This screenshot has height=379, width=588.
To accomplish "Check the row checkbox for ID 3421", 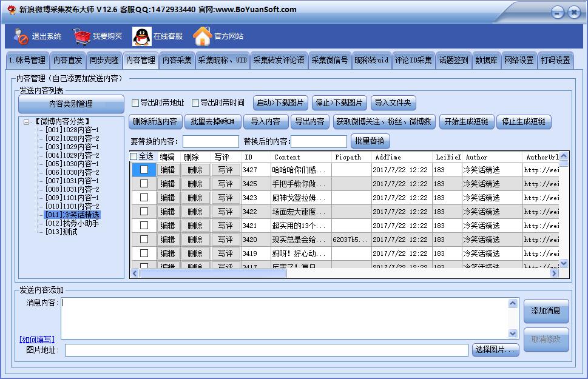I will [x=144, y=226].
